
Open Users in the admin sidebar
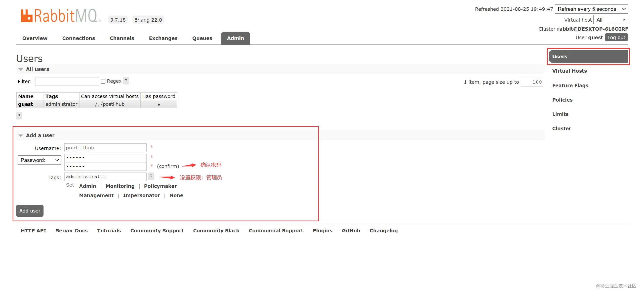pos(588,57)
